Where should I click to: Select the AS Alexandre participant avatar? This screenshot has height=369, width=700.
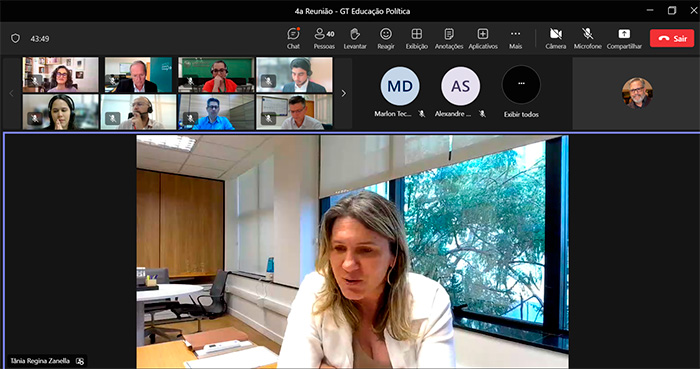point(460,86)
